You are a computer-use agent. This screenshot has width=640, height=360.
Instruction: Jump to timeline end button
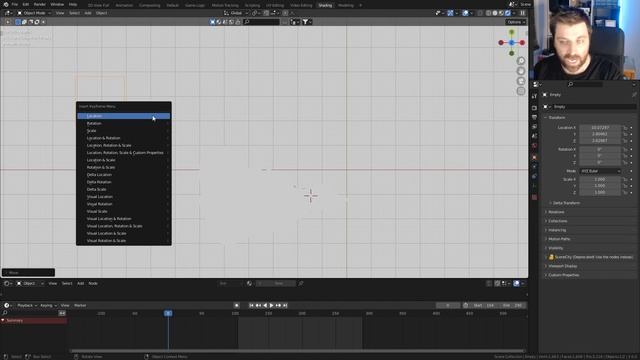pyautogui.click(x=285, y=305)
